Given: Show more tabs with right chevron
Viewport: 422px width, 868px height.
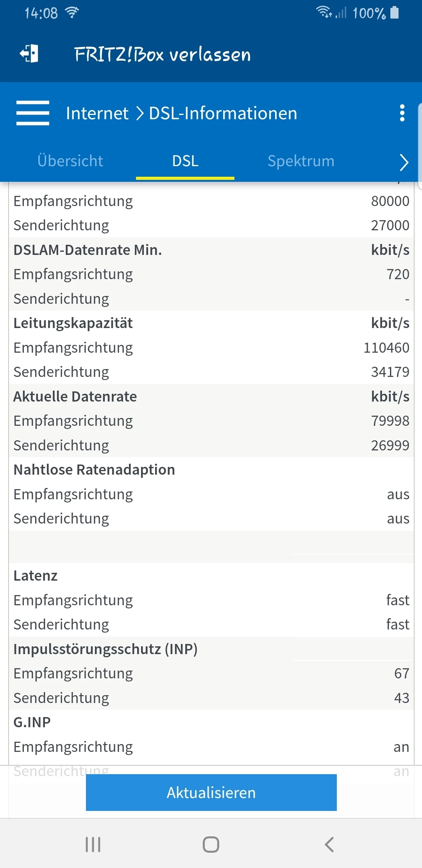Looking at the screenshot, I should pyautogui.click(x=404, y=162).
